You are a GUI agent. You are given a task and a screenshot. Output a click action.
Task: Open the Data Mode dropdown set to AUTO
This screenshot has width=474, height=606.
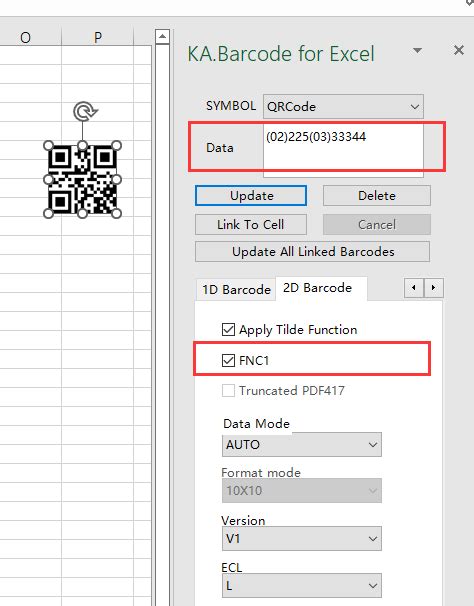302,444
